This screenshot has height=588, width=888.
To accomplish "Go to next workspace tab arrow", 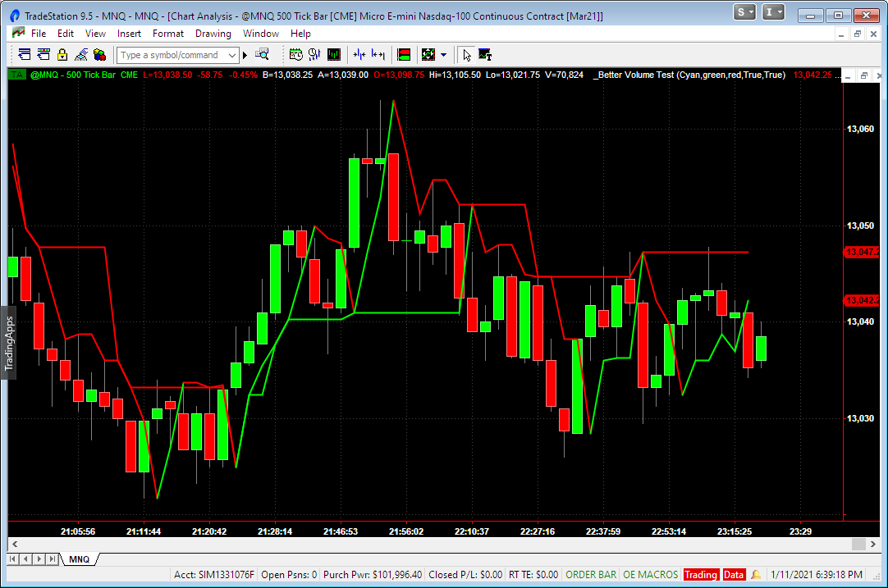I will point(39,559).
